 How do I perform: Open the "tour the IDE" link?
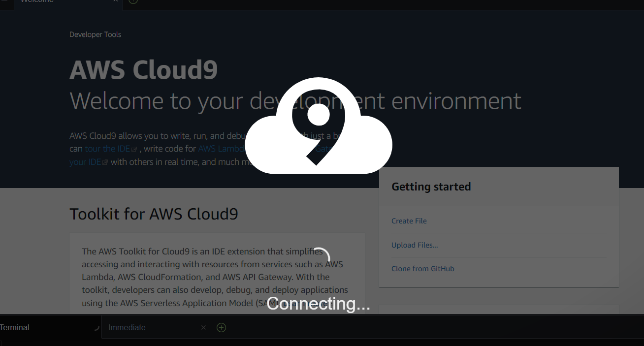107,149
